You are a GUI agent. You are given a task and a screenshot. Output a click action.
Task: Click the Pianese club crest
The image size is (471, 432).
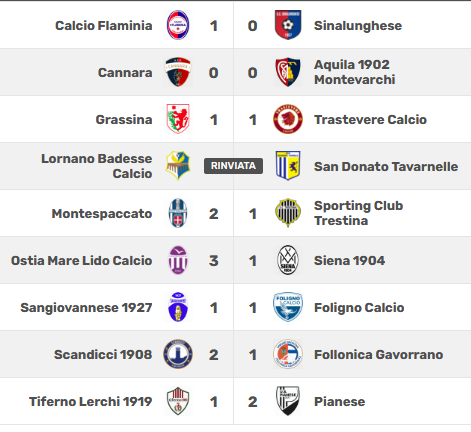tap(288, 401)
